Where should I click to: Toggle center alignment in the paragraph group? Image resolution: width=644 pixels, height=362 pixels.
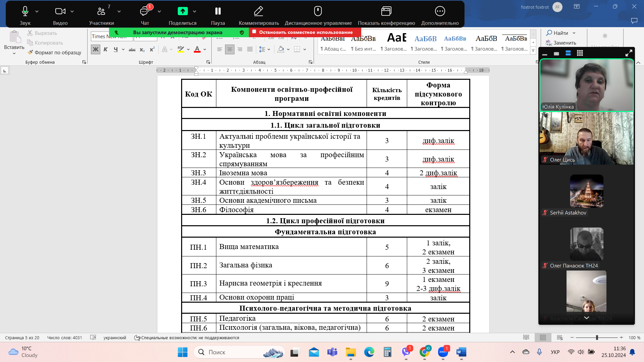pos(230,50)
